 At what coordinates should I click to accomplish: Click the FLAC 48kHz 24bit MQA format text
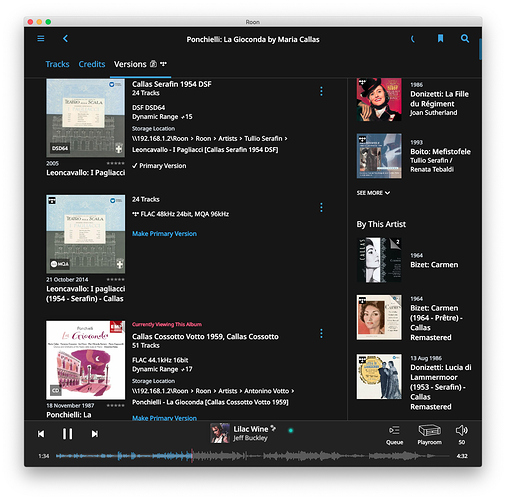180,214
